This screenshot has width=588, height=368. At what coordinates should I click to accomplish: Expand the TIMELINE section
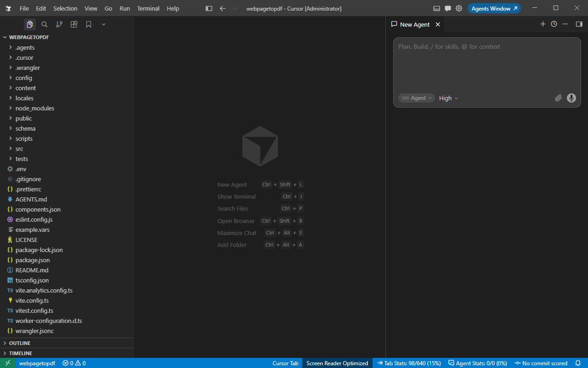pos(67,353)
